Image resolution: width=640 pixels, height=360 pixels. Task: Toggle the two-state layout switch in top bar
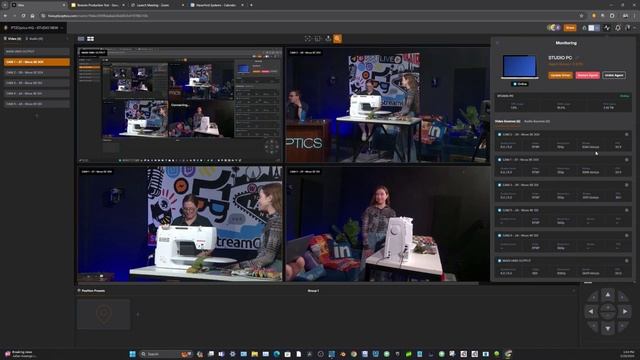tap(594, 28)
